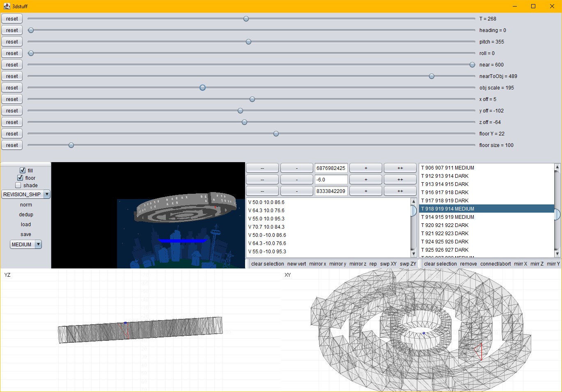Select triangle T 914 915 919 MEDIUM
Screen dimensions: 562x392
click(486, 217)
